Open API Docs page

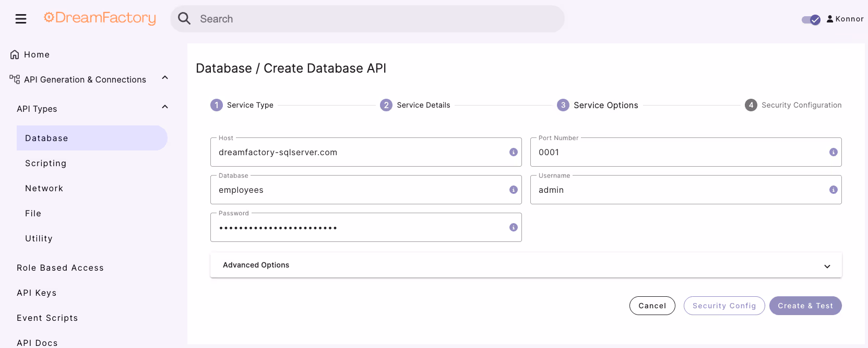click(37, 343)
